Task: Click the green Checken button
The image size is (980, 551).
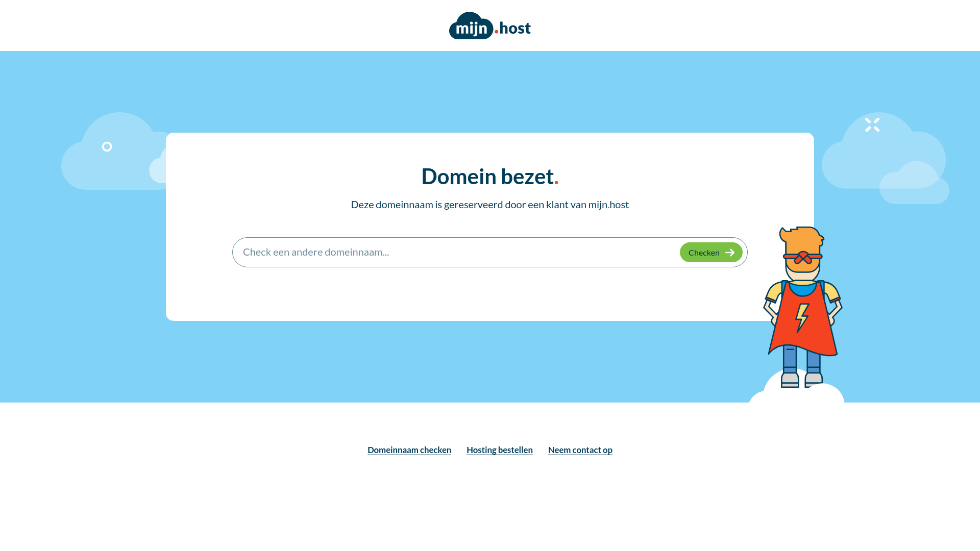Action: click(x=711, y=252)
